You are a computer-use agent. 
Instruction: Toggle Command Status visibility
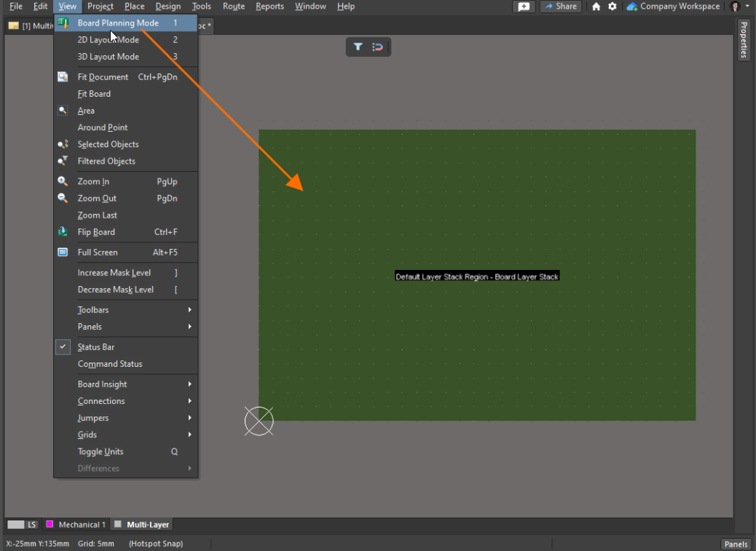click(110, 364)
